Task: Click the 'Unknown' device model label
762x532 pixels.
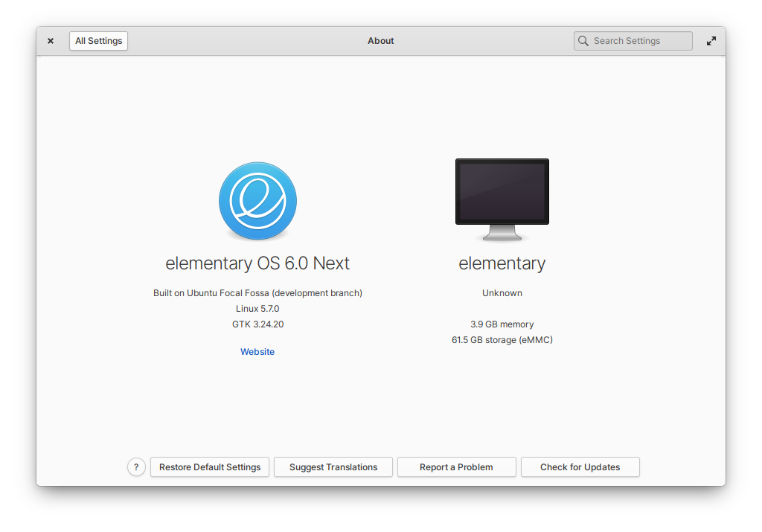Action: tap(502, 292)
